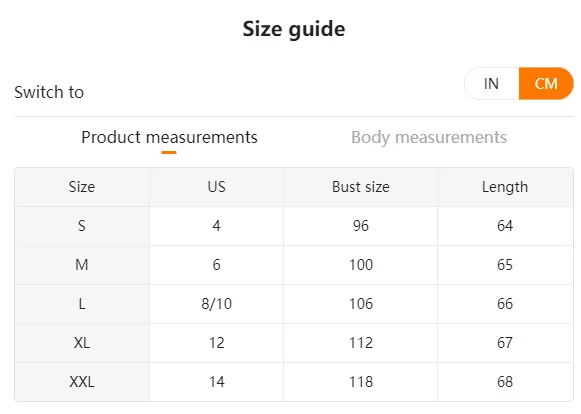This screenshot has height=414, width=581.
Task: Open the Product measurements tab
Action: click(x=169, y=138)
